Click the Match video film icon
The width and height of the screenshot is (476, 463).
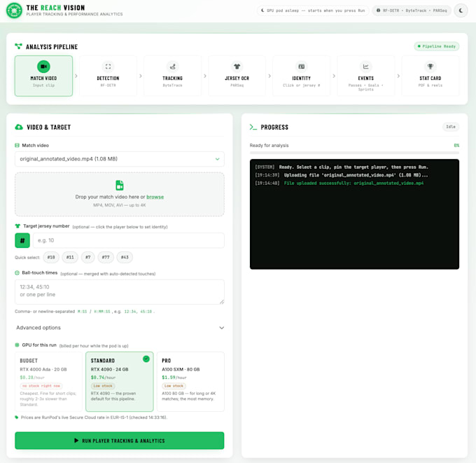click(17, 146)
